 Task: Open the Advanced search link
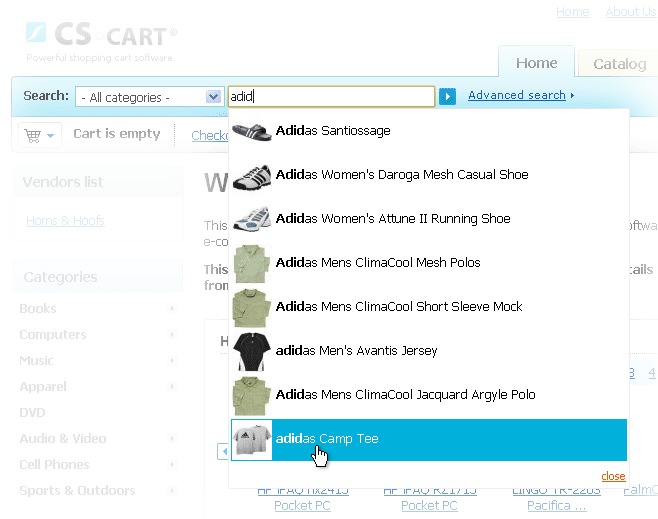517,95
